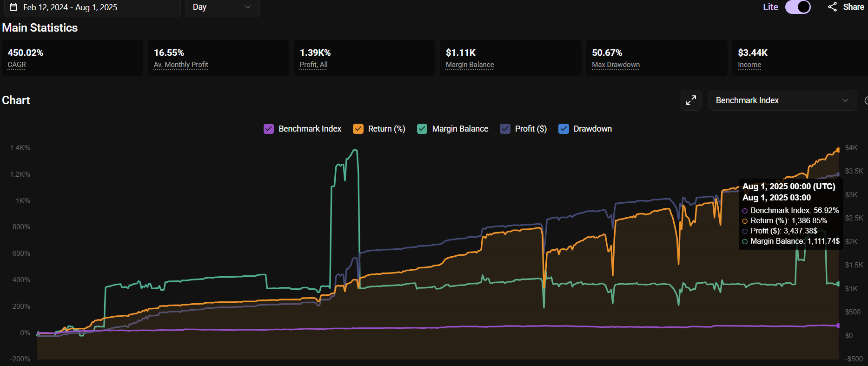The height and width of the screenshot is (366, 868).
Task: Click the $4K right axis label
Action: 851,148
